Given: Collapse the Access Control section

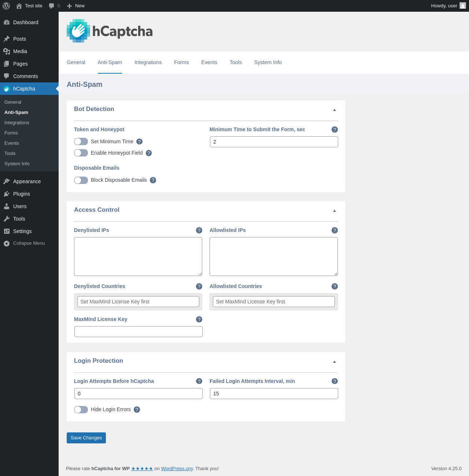Looking at the screenshot, I should tap(334, 211).
